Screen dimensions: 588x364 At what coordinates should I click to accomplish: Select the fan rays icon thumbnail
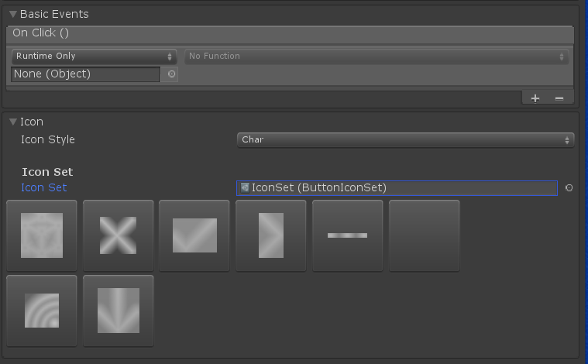click(x=118, y=311)
